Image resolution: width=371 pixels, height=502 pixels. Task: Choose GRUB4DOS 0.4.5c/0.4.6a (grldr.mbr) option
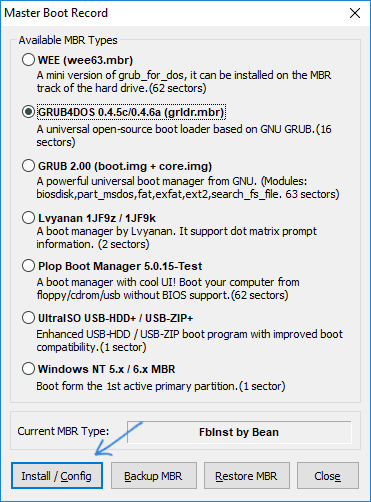coord(28,112)
